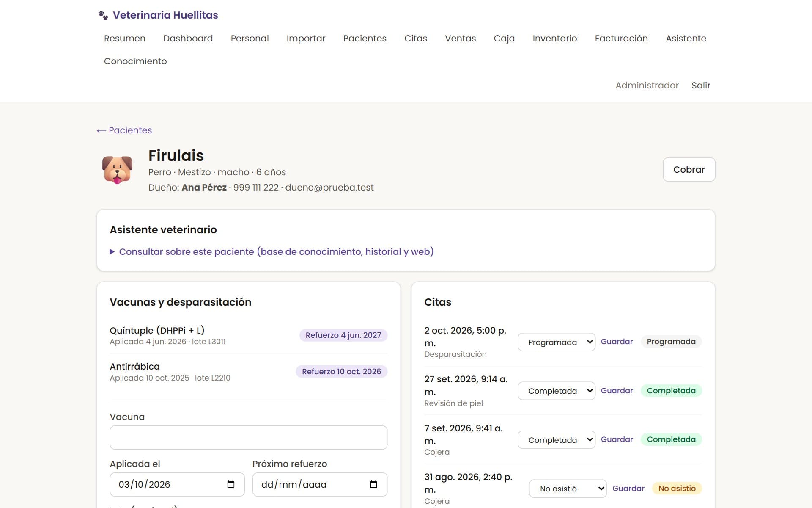
Task: Click the yellow No asistió status badge
Action: pos(677,489)
